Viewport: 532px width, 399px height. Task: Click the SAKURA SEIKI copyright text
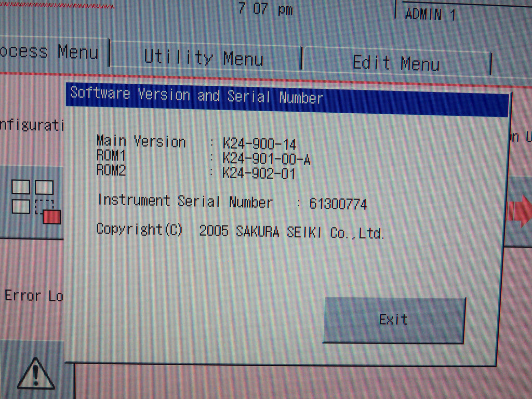coord(292,232)
